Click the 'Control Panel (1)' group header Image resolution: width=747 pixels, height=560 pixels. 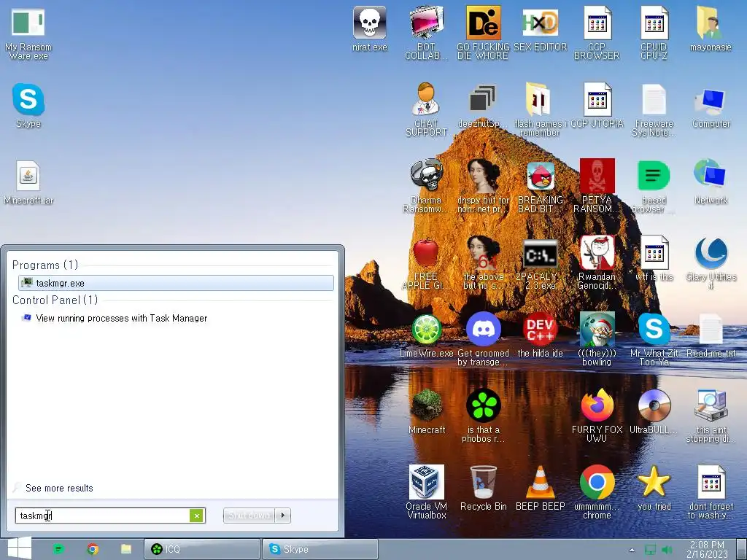(x=55, y=300)
